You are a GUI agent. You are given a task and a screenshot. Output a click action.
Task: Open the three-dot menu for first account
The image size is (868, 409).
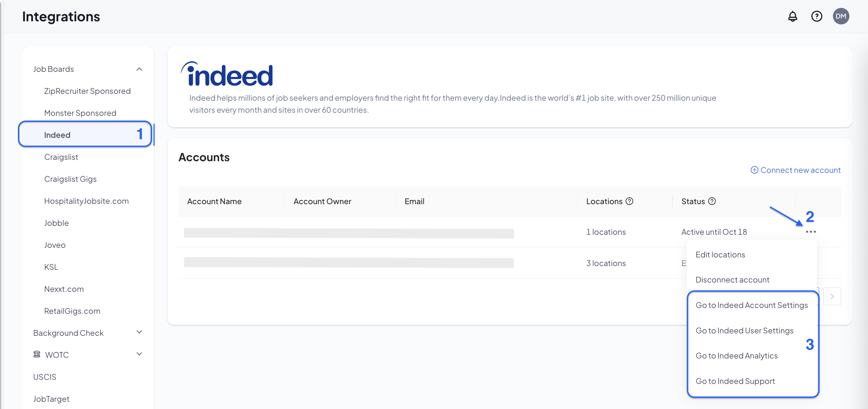[x=811, y=232]
